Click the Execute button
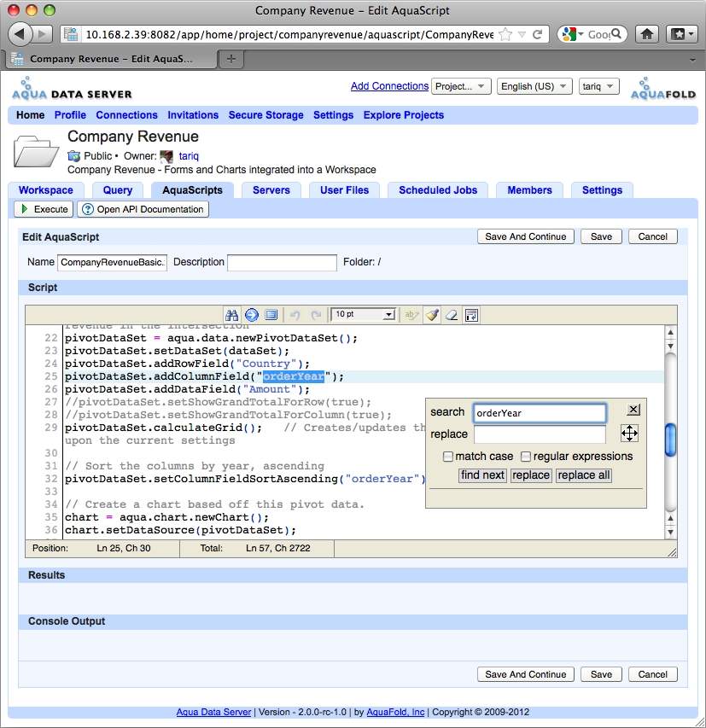This screenshot has height=728, width=706. click(44, 209)
